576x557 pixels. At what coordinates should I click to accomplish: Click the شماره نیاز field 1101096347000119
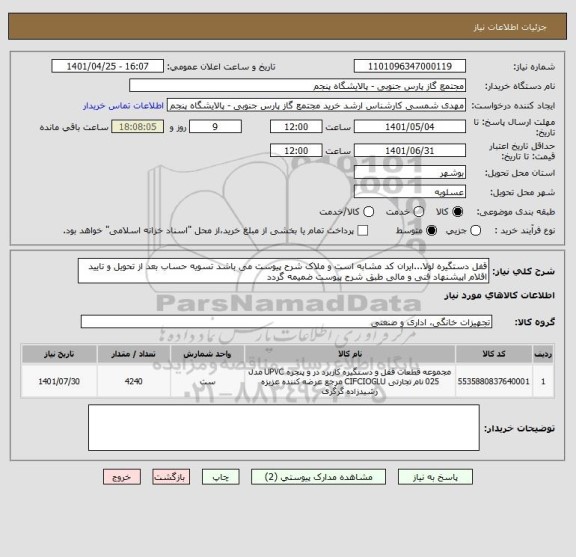[410, 67]
